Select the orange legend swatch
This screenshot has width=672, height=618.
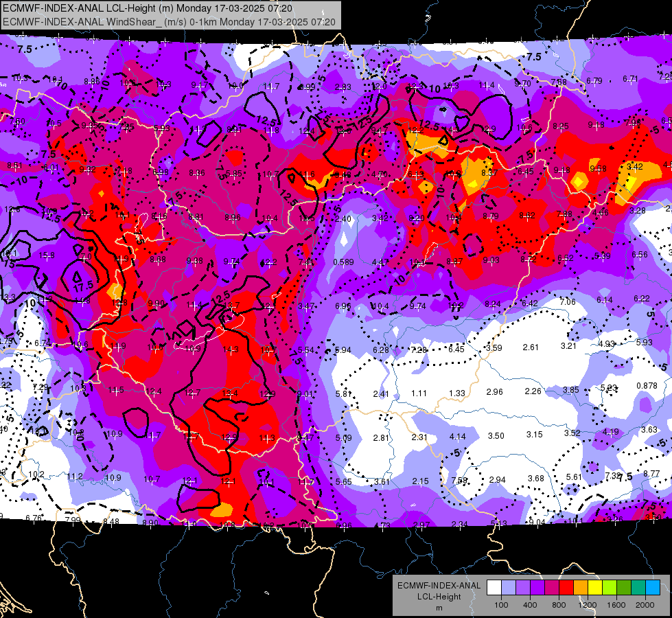coord(581,588)
